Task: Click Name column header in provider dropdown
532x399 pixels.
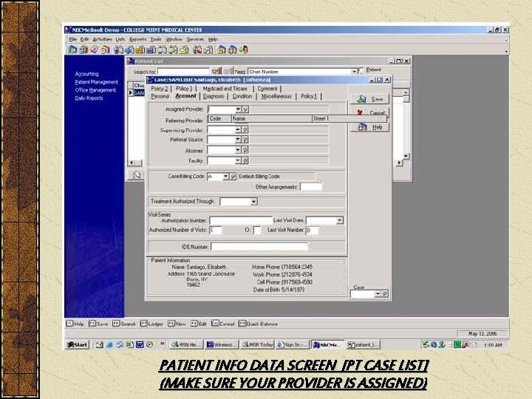Action: [271, 118]
